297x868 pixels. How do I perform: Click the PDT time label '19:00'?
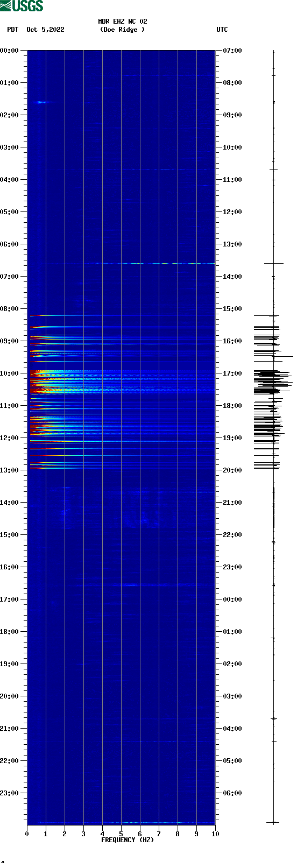[x=9, y=664]
